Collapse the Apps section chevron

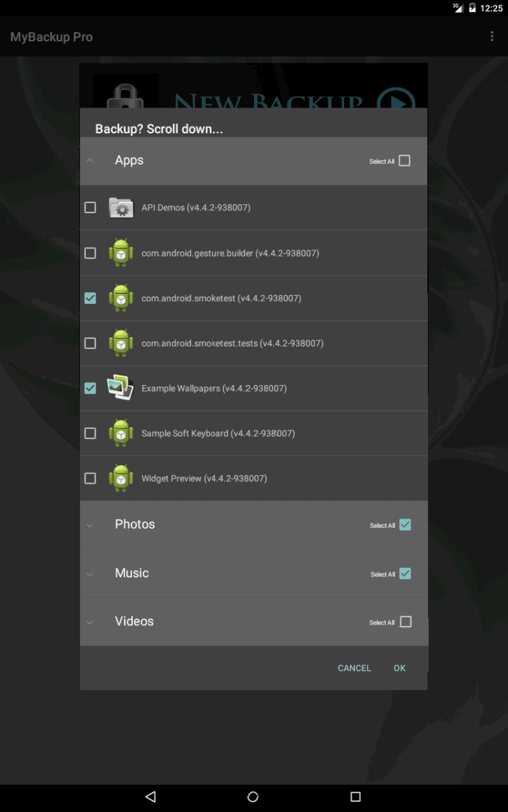click(x=90, y=161)
